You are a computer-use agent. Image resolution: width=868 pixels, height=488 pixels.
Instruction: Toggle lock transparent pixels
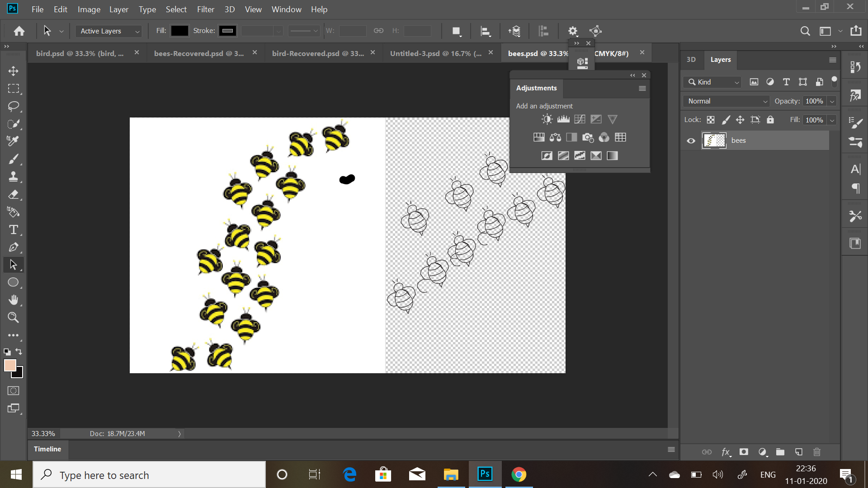[x=711, y=120]
